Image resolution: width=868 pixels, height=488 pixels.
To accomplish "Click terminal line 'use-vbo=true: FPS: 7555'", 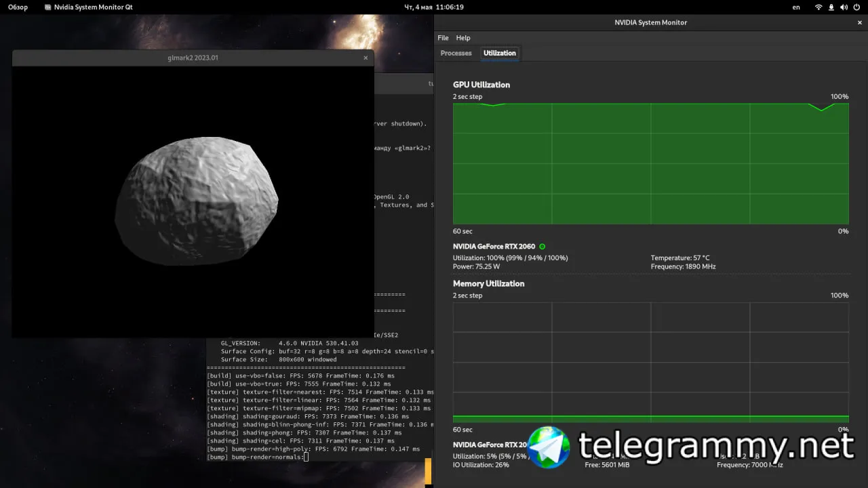I will (x=299, y=384).
